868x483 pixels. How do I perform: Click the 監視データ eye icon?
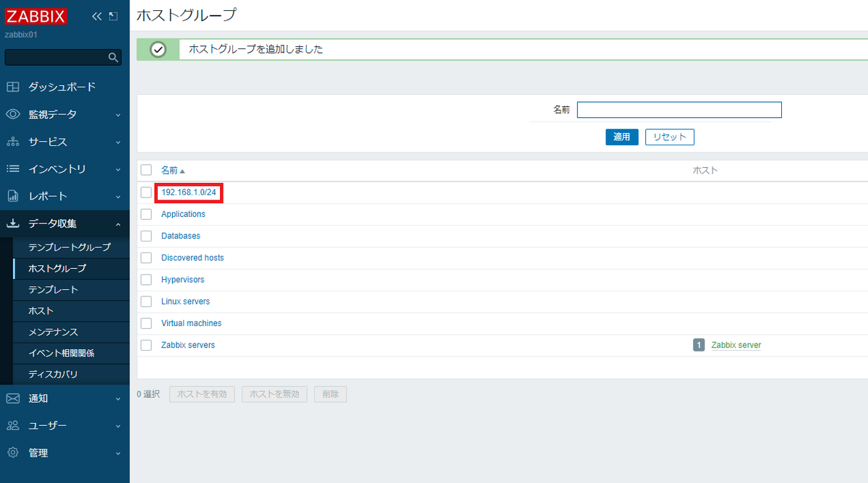point(13,114)
